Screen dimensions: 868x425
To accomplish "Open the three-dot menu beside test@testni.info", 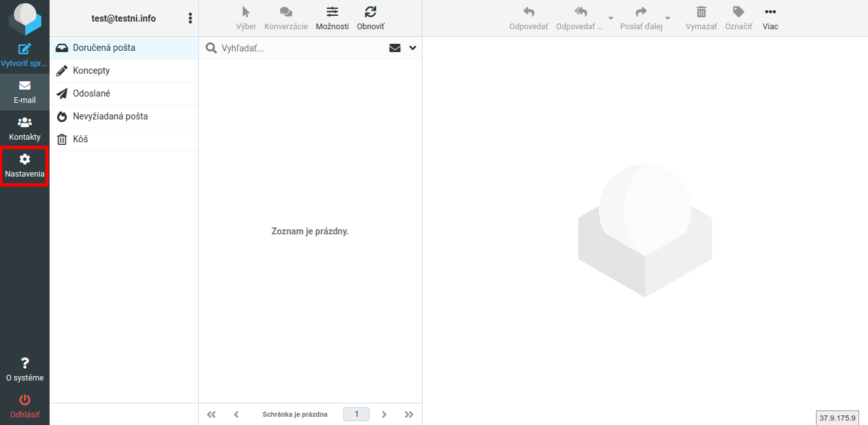I will pos(190,18).
